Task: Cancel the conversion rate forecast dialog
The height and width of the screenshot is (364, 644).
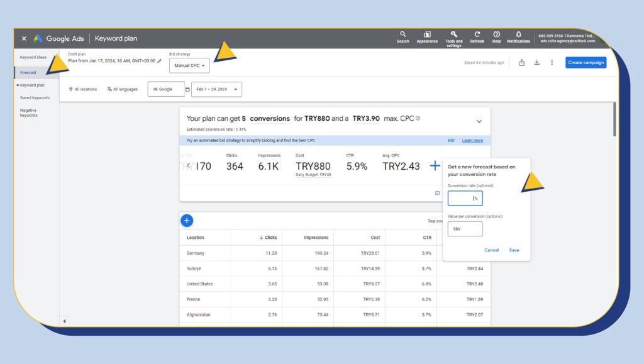Action: [491, 250]
